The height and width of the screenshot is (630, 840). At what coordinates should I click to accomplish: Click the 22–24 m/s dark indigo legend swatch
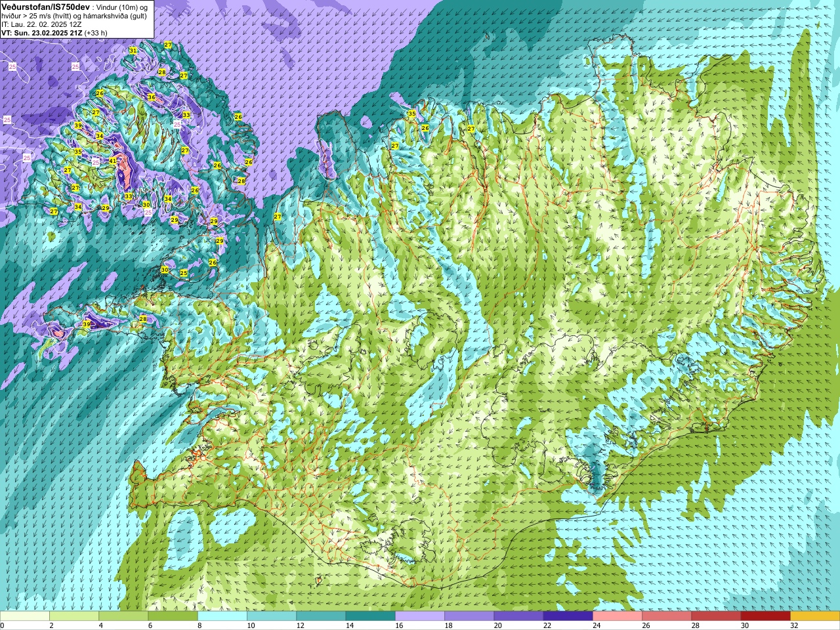(x=568, y=616)
